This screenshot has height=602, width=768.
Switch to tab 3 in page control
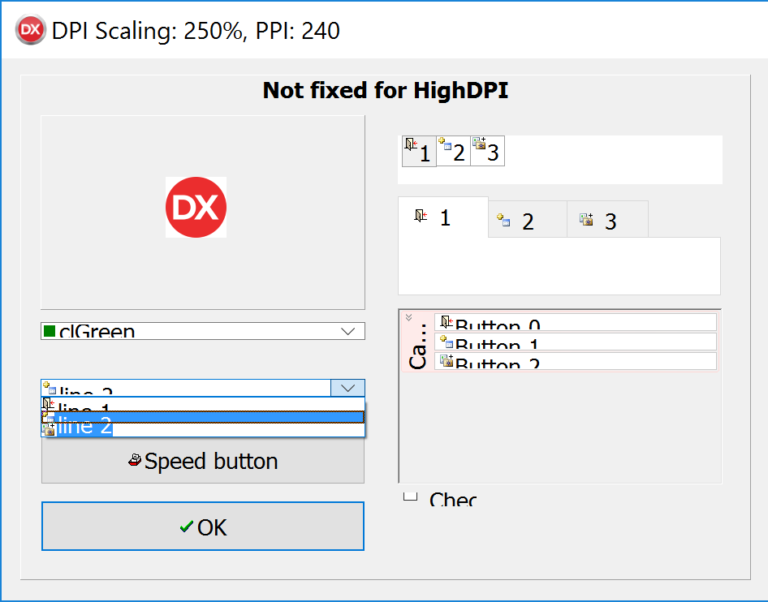[607, 219]
